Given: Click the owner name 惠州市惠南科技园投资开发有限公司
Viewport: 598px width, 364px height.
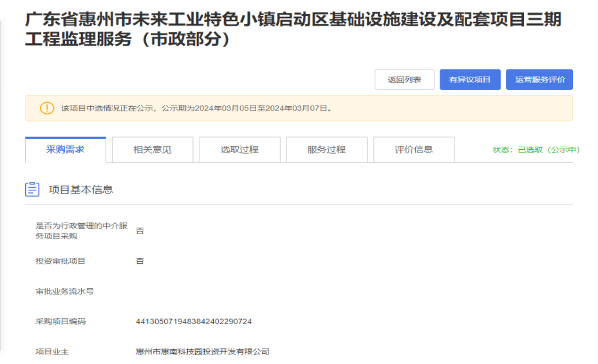Looking at the screenshot, I should click(x=202, y=351).
